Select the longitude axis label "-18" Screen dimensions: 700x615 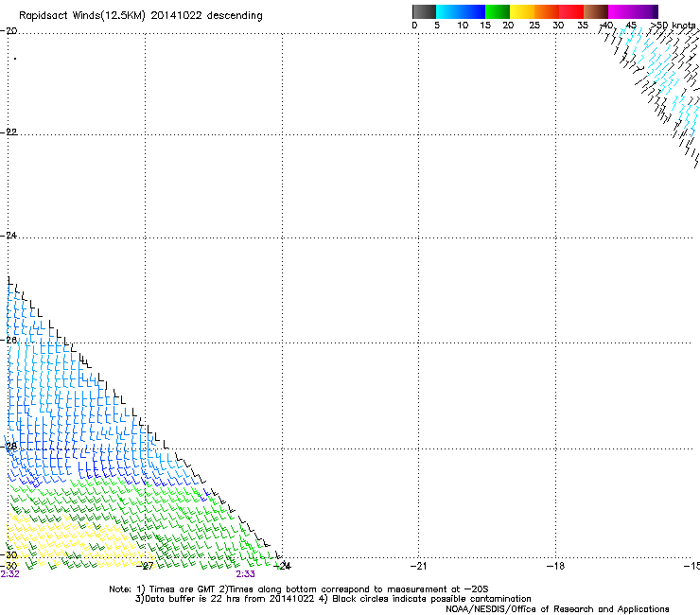(556, 566)
